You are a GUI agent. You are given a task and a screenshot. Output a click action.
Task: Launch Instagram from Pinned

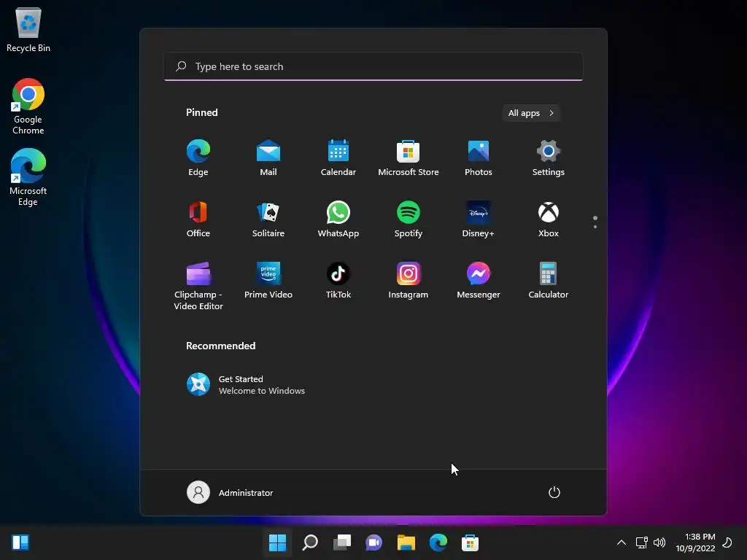pos(409,281)
